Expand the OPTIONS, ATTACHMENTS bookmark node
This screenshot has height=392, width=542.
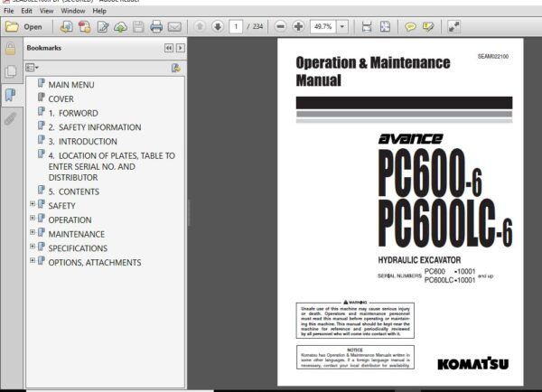(33, 260)
